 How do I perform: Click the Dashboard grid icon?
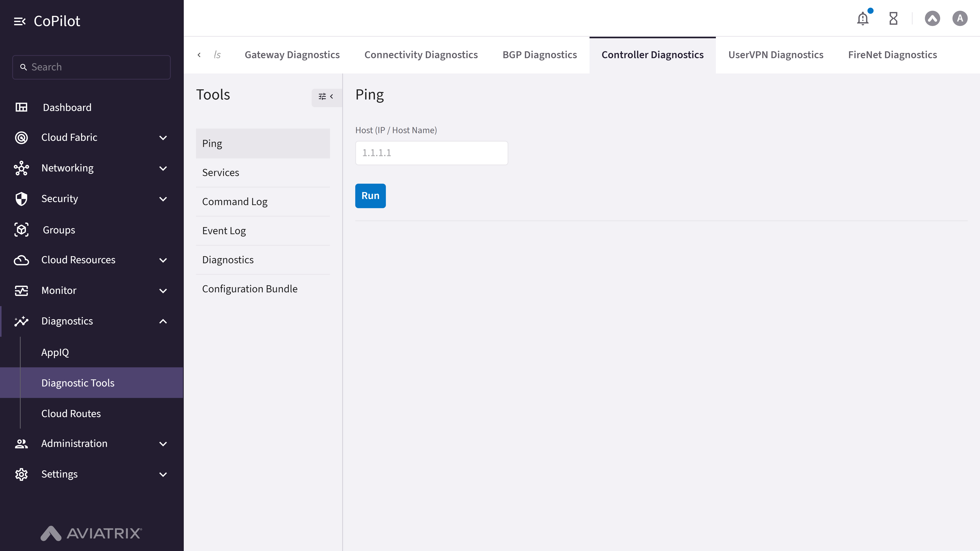point(21,107)
